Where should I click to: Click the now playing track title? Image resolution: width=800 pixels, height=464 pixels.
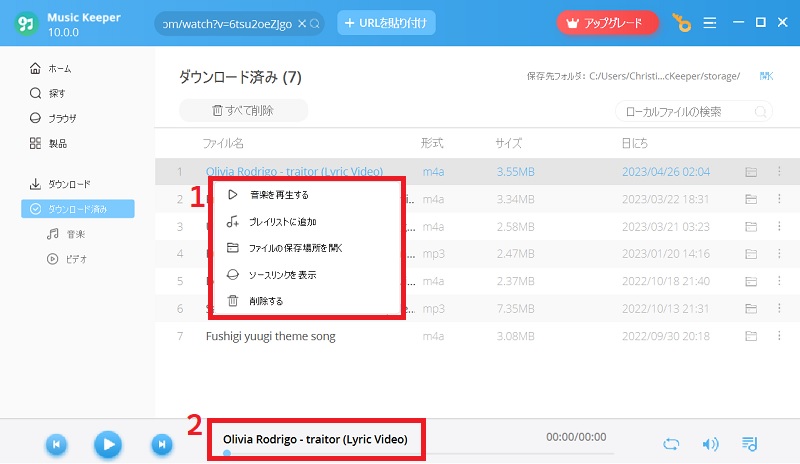[315, 439]
